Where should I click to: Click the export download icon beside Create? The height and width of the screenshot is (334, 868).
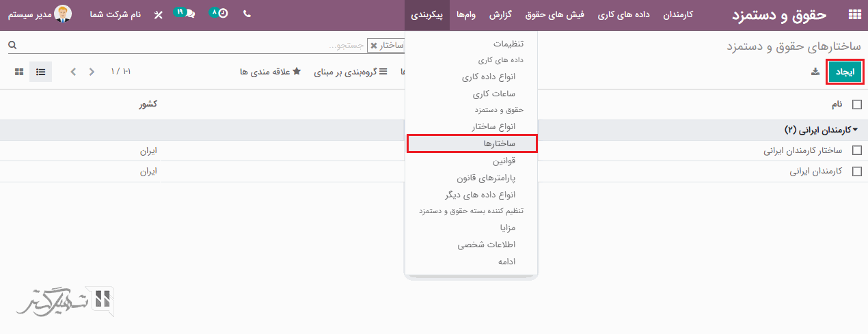pos(815,72)
